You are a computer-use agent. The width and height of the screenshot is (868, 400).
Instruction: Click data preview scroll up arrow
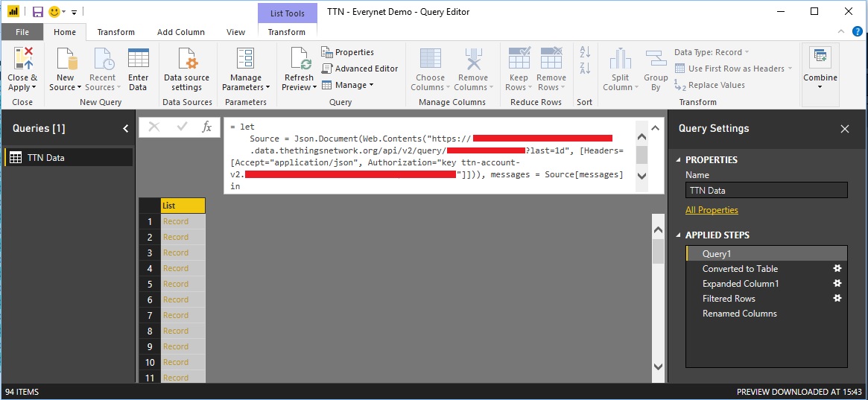(x=658, y=229)
